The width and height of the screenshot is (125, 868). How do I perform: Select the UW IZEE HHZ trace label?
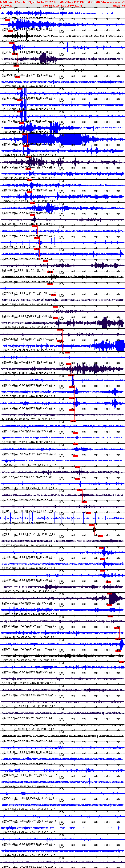click(x=29, y=534)
